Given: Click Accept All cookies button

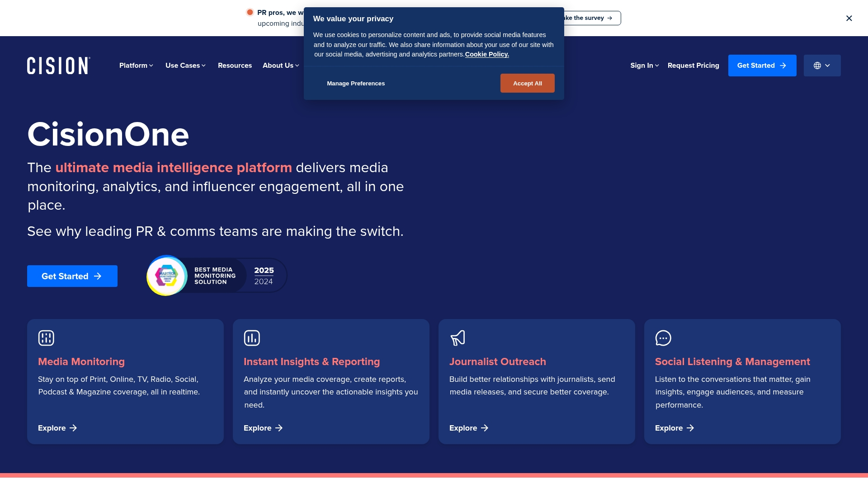Looking at the screenshot, I should coord(527,83).
